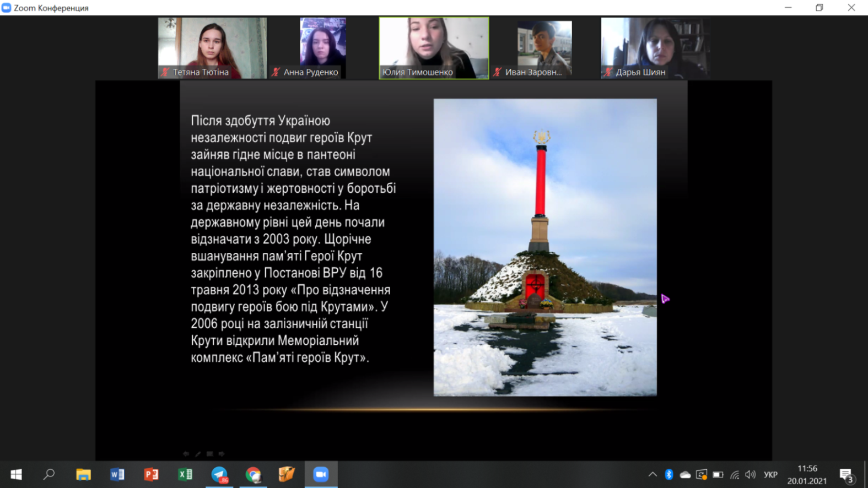Click the Zoom taskbar icon
This screenshot has width=868, height=488.
(x=321, y=474)
